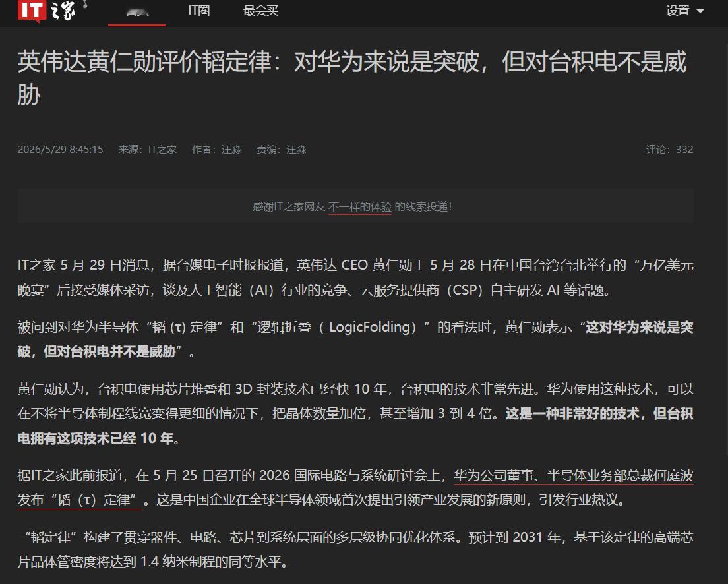Click the sentence mentioning 1.4 纳米制程
The height and width of the screenshot is (584, 728).
coord(355,550)
